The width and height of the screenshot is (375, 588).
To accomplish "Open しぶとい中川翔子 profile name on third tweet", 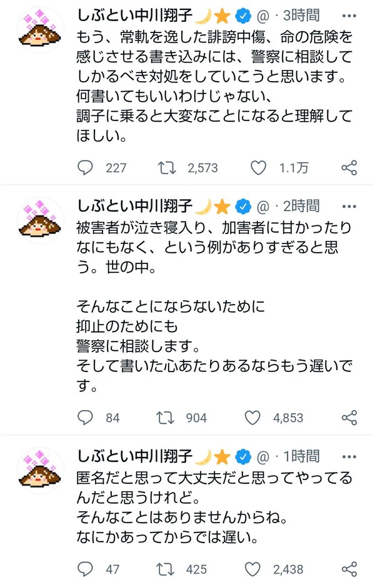I will pos(136,455).
